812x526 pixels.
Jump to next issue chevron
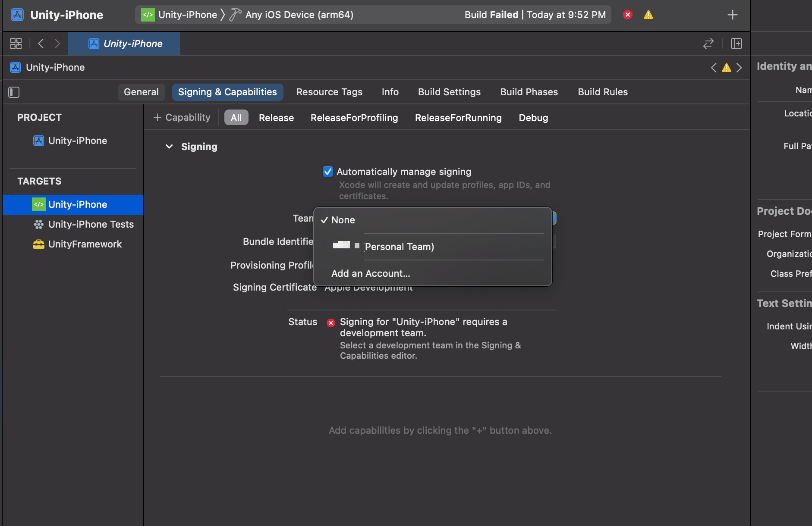739,68
